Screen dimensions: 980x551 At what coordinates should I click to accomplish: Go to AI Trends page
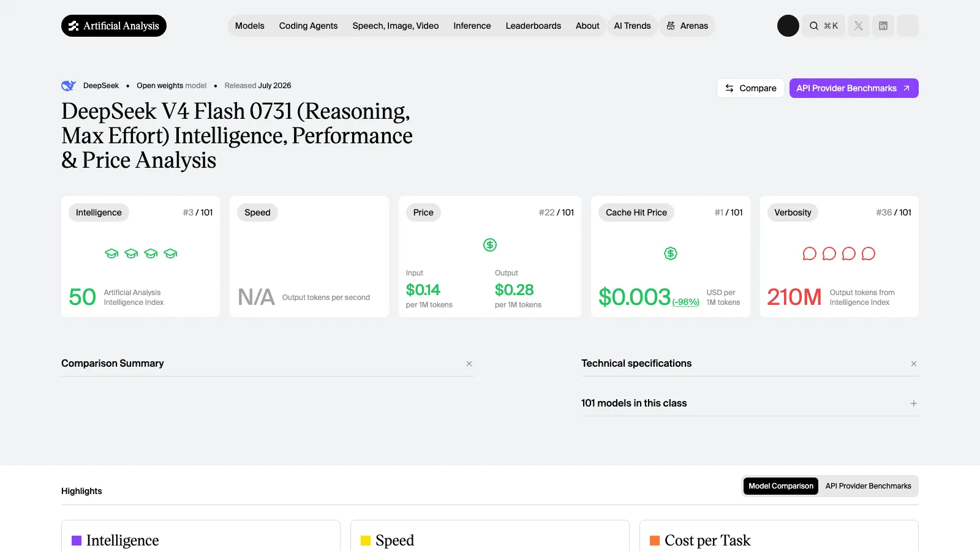click(x=633, y=26)
